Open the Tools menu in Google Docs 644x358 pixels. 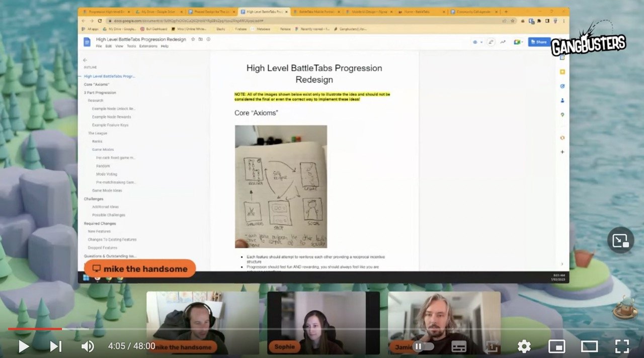(x=131, y=46)
